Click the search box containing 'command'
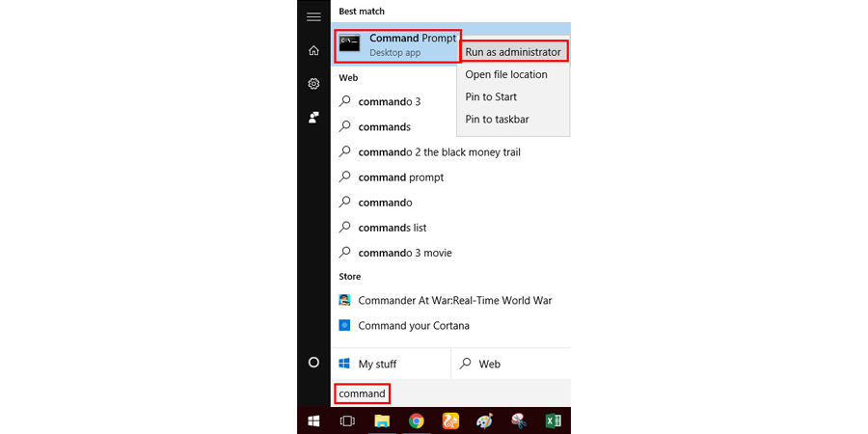The image size is (868, 434). click(x=363, y=393)
